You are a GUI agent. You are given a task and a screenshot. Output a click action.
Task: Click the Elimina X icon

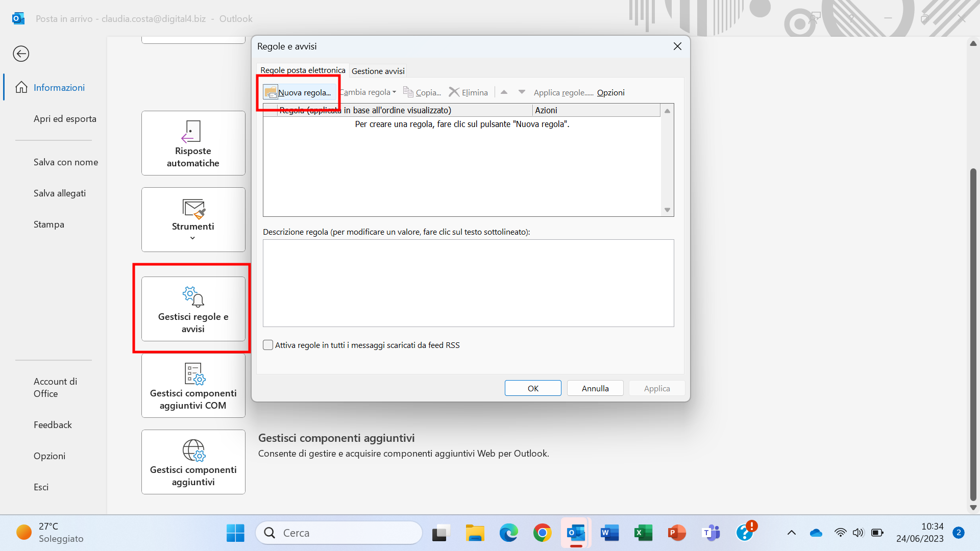tap(454, 92)
